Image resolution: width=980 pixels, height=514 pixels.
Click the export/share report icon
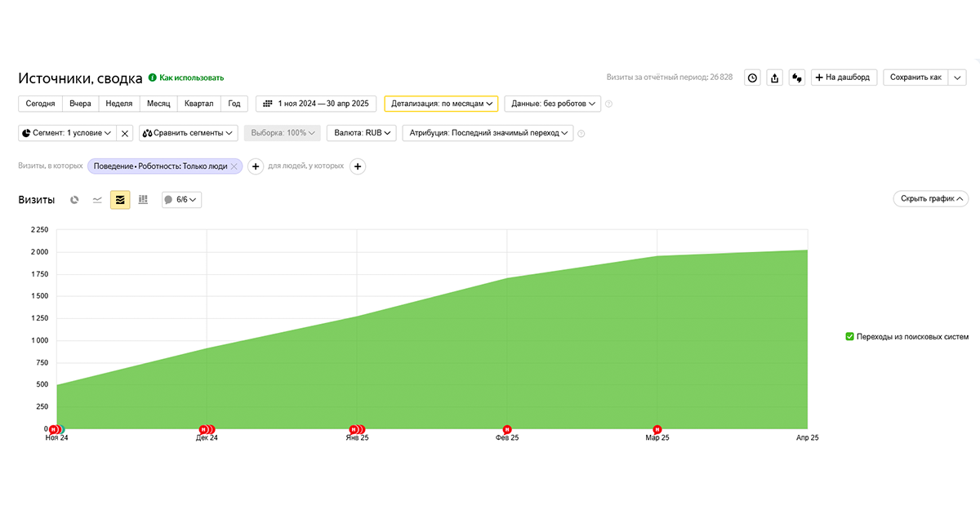pyautogui.click(x=775, y=78)
